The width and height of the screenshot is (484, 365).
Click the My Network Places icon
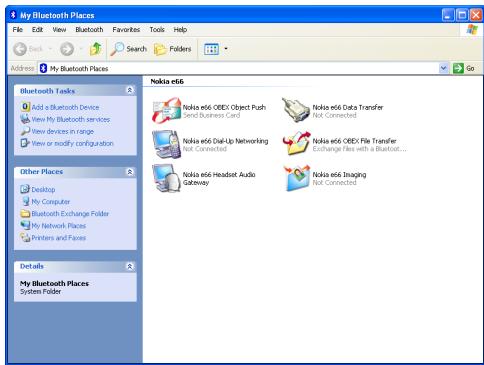(25, 225)
